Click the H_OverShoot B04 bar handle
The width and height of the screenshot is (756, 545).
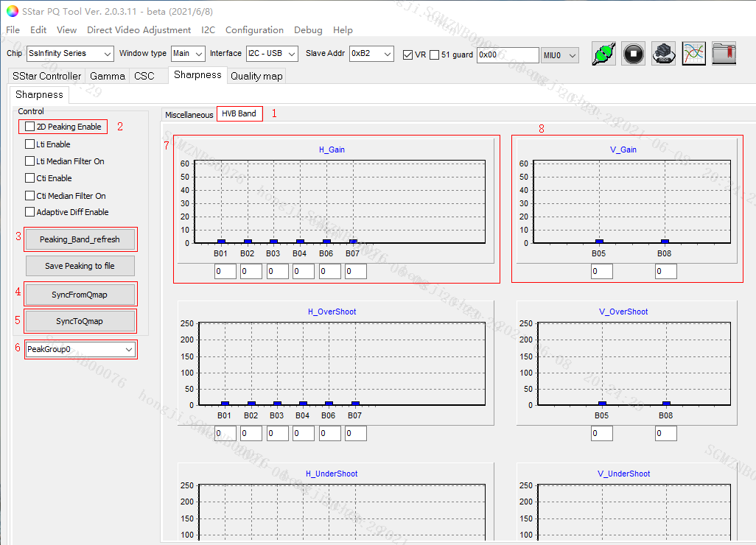tap(303, 404)
